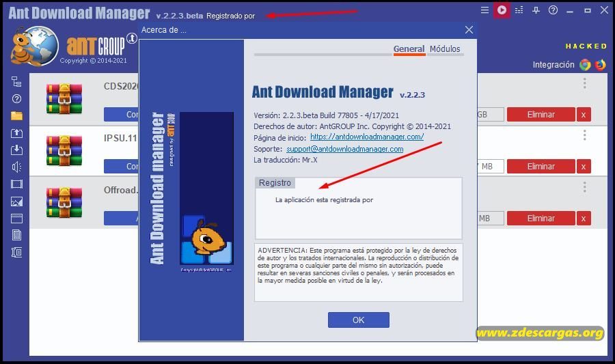Switch to the Módulos tab
Viewport: 615px width, 364px height.
[445, 49]
